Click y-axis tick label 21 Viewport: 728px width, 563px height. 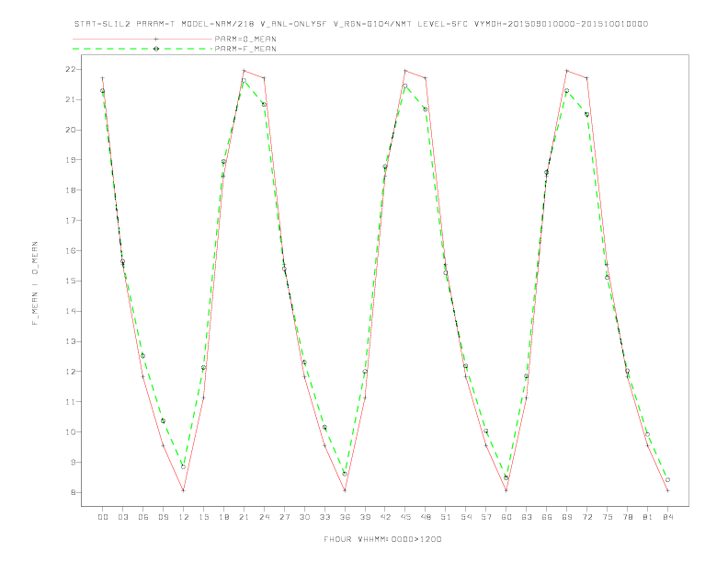coord(71,99)
